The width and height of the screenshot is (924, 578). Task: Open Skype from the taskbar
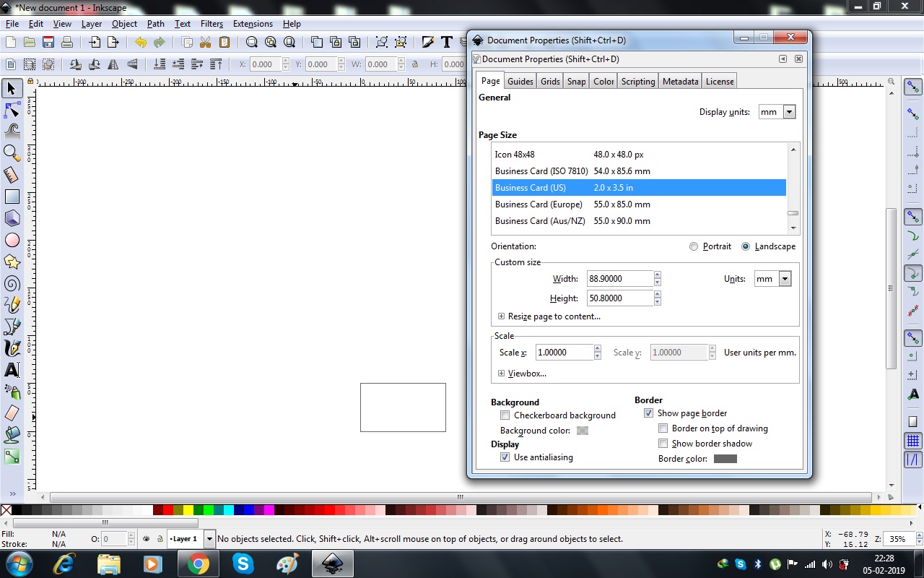click(x=243, y=564)
